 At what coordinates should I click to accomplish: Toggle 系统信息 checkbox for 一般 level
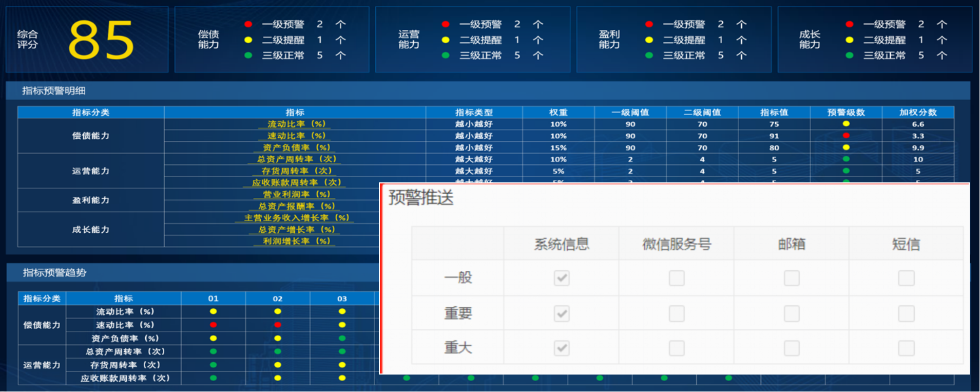(x=562, y=278)
